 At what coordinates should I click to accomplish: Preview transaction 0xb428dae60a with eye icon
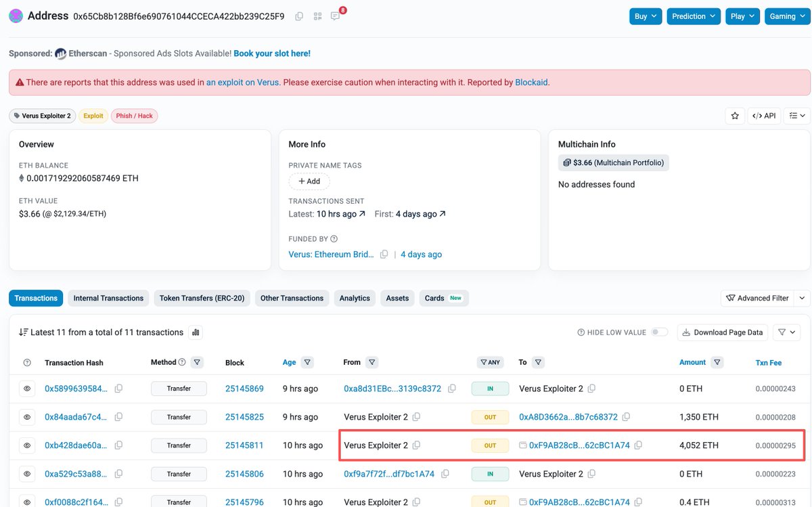click(x=27, y=445)
